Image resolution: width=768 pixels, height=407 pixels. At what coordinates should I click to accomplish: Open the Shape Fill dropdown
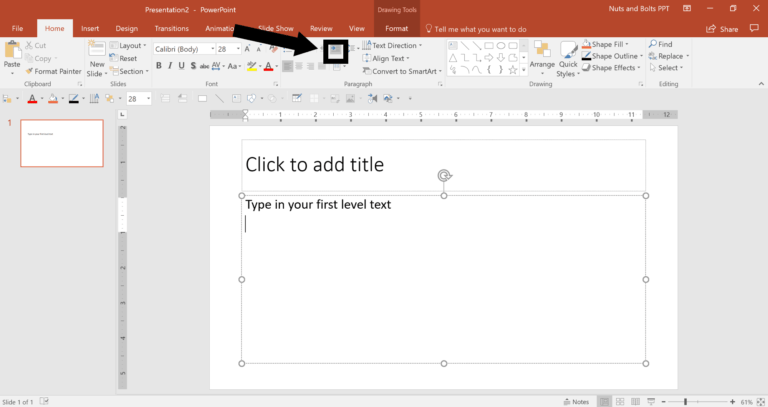[x=605, y=44]
